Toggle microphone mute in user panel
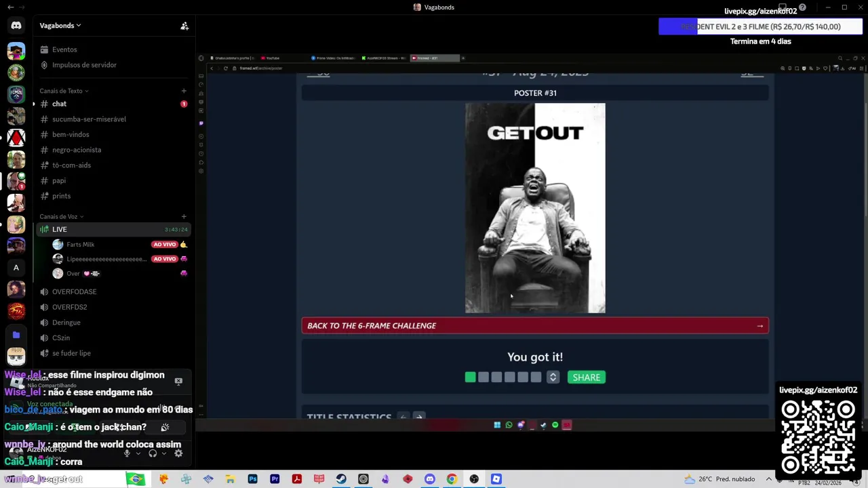 pyautogui.click(x=127, y=453)
